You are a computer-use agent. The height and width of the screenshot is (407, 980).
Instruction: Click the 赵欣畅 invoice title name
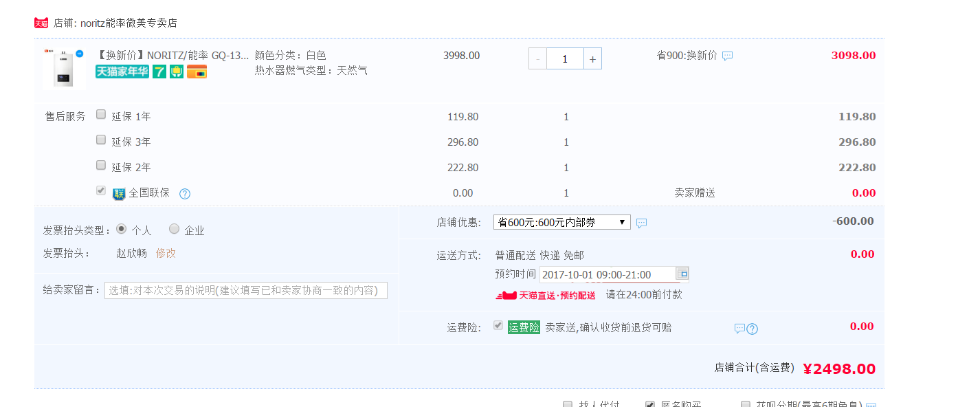pyautogui.click(x=131, y=253)
